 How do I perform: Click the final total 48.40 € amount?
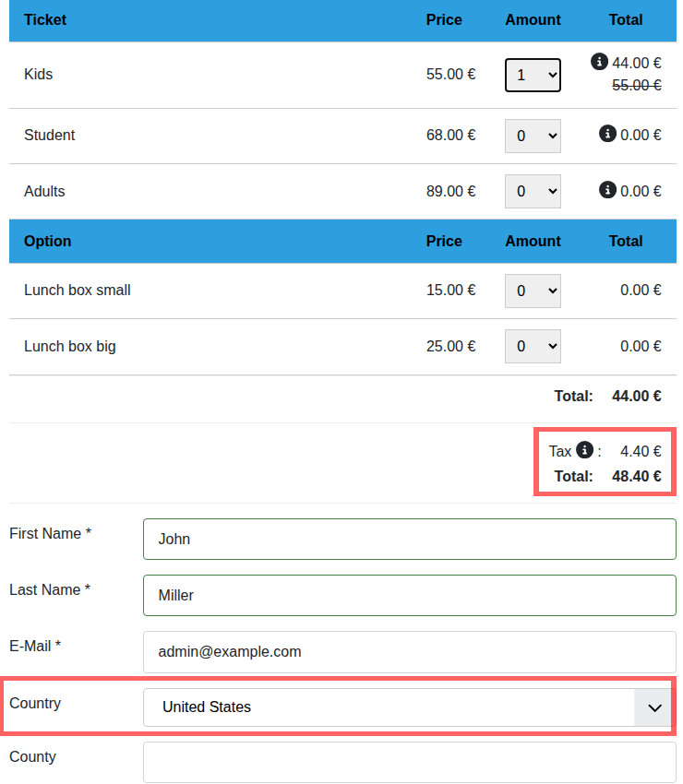(636, 477)
